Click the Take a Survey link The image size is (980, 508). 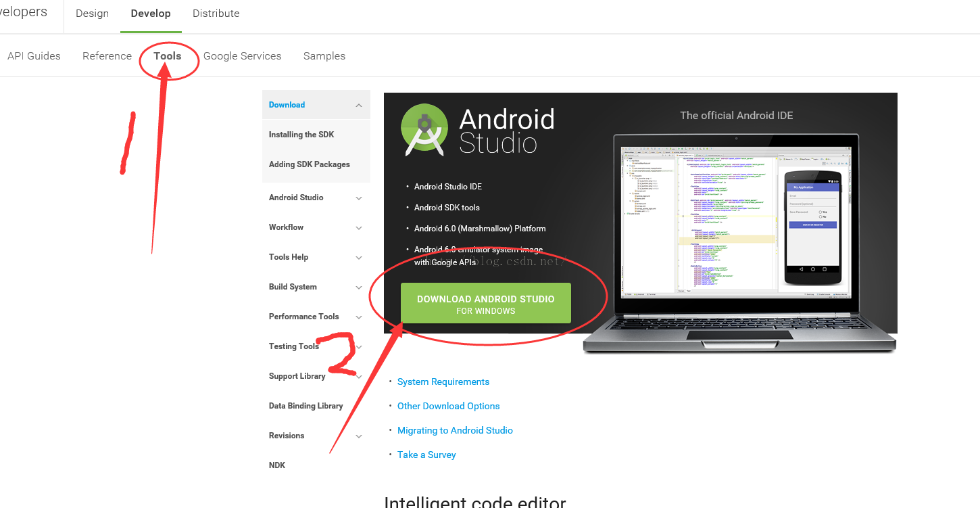coord(426,455)
